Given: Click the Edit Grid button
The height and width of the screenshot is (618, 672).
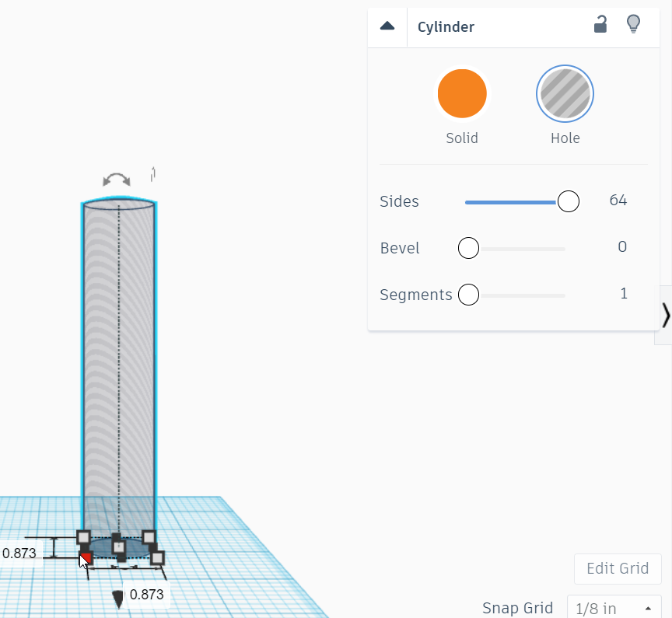Looking at the screenshot, I should [617, 568].
